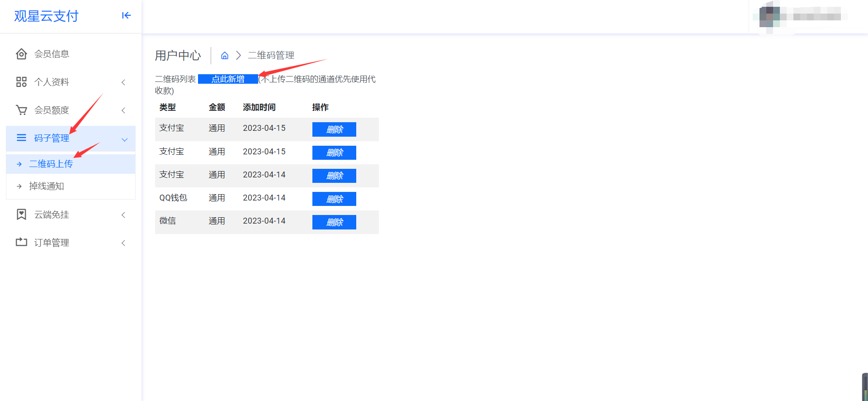868x401 pixels.
Task: Open the 订单管理 menu
Action: tap(71, 243)
